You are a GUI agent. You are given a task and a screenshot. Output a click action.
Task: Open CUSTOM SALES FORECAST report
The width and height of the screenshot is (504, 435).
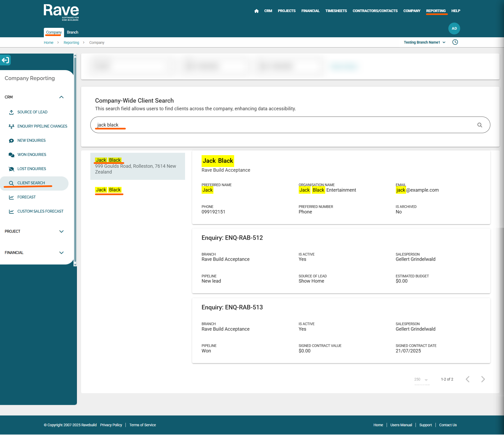40,211
